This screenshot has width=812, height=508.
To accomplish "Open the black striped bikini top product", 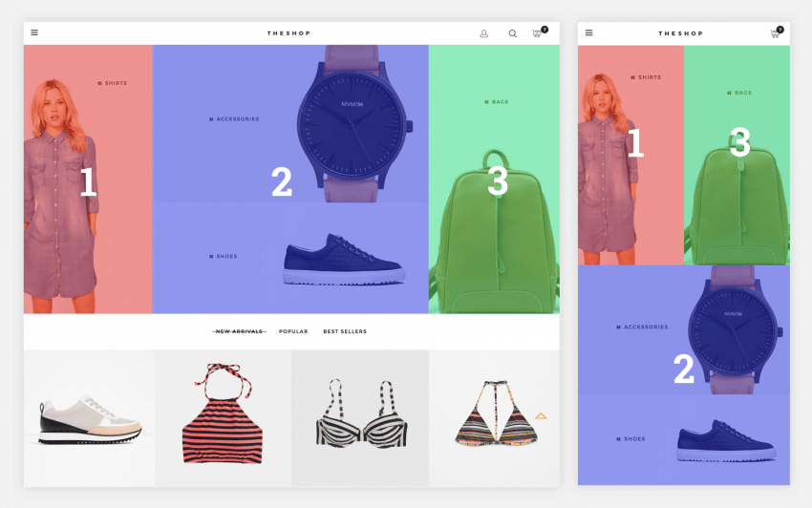I will pos(359,415).
